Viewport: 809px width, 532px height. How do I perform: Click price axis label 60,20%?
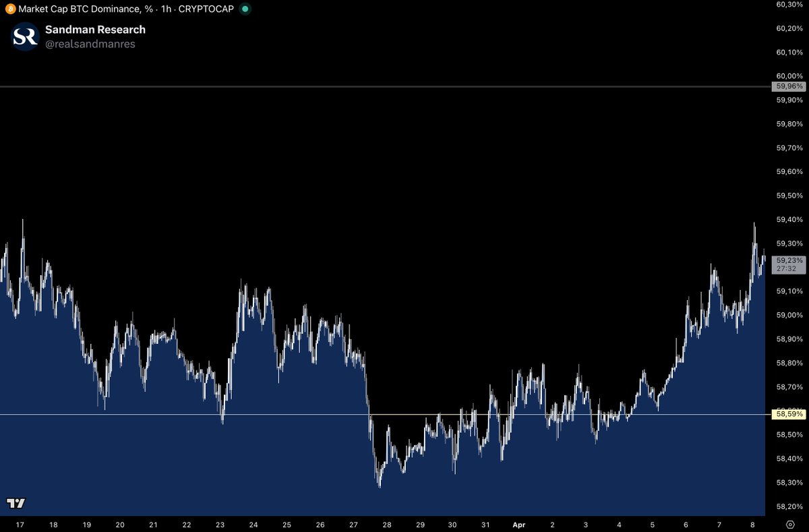789,28
